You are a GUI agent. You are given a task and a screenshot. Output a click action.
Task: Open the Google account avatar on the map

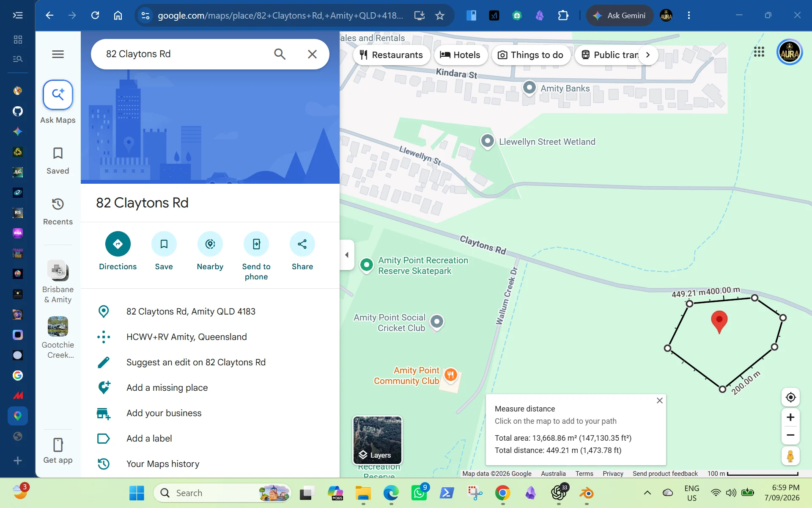(790, 52)
